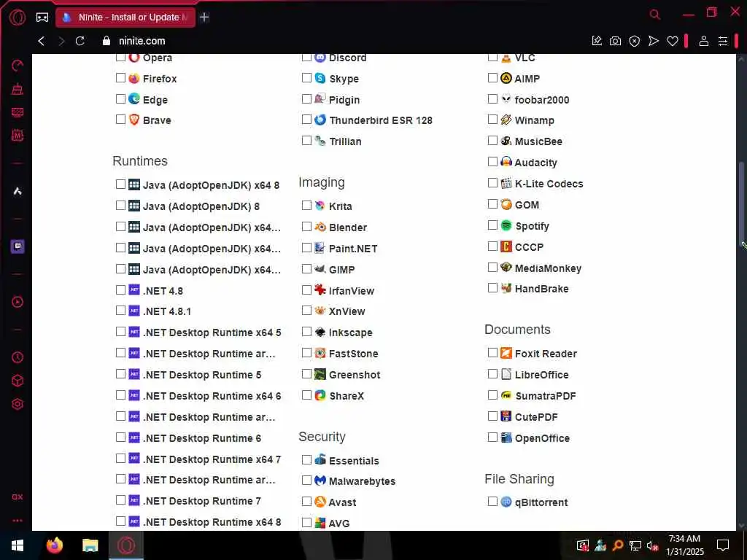Click the .NET Desktop Runtime 7 label

click(x=202, y=501)
